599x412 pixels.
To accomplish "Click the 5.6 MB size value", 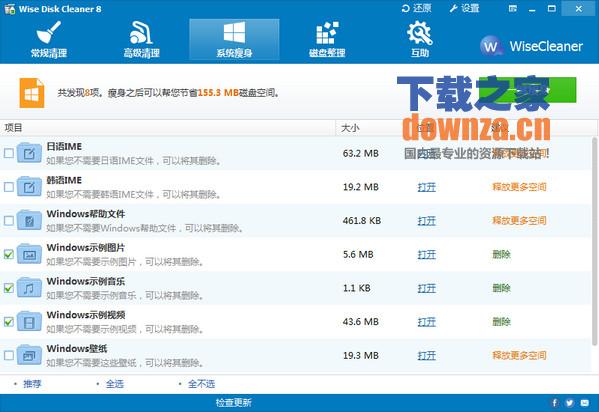I will click(358, 254).
